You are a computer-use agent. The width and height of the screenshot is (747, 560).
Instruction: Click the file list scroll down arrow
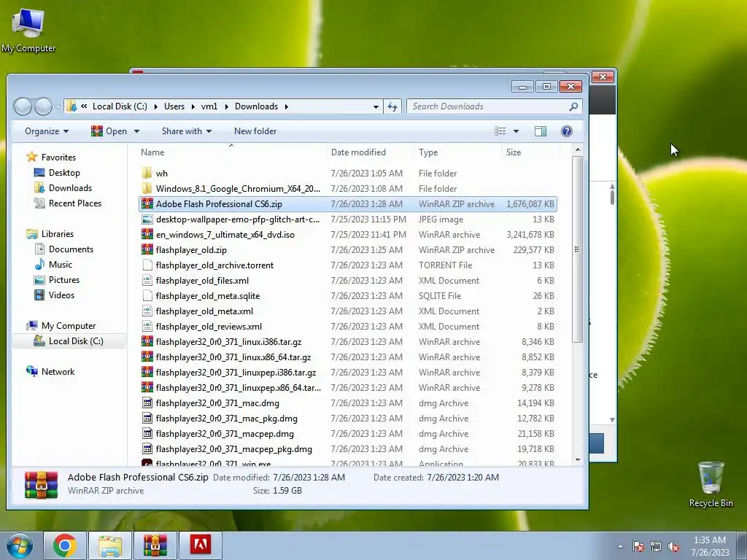click(578, 460)
